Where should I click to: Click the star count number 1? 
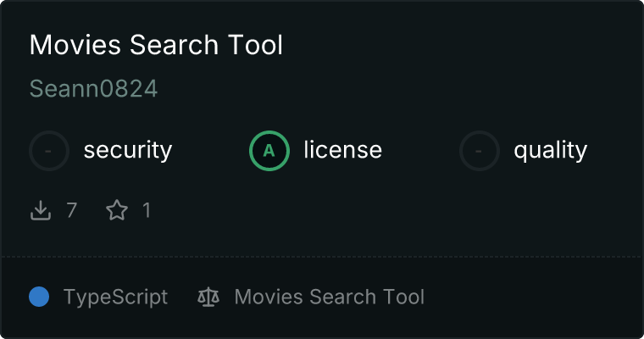(147, 210)
